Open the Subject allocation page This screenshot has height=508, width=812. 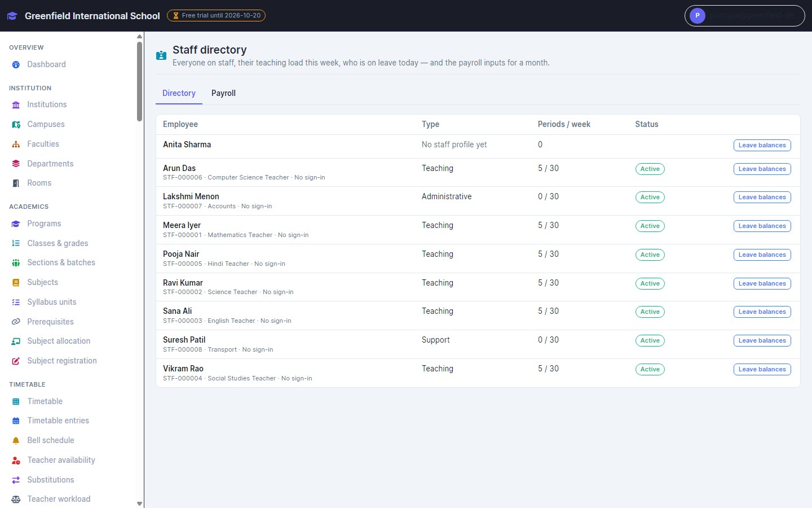point(59,341)
